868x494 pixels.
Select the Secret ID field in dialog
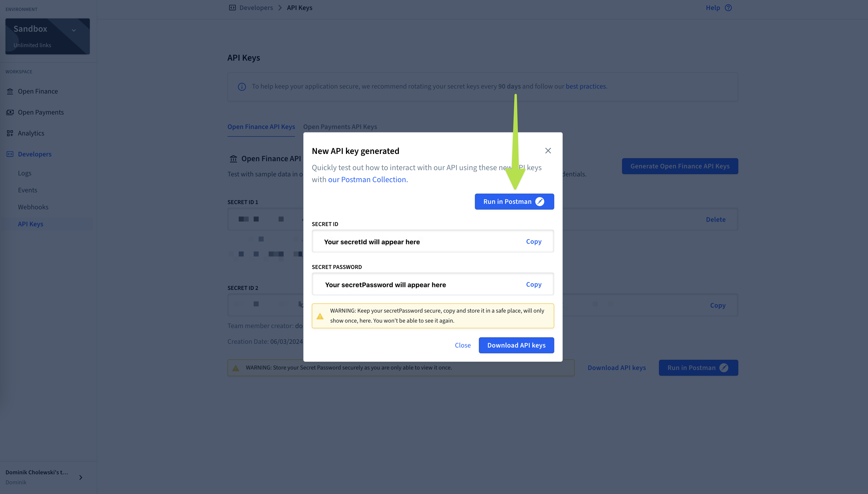[433, 241]
